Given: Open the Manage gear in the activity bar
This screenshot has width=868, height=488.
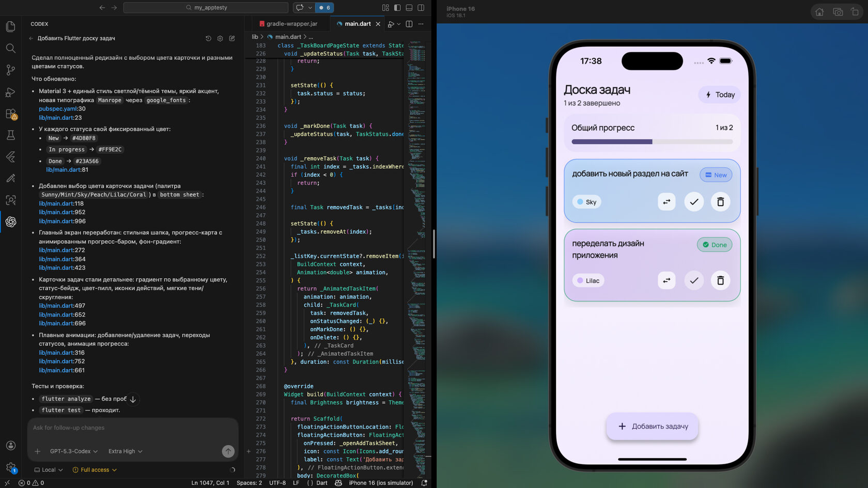Looking at the screenshot, I should (10, 467).
